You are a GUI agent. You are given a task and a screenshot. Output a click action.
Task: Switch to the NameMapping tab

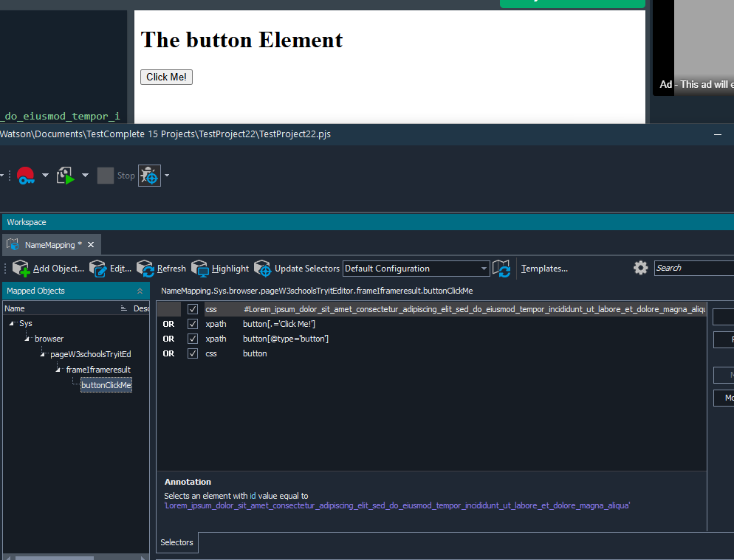[x=49, y=245]
